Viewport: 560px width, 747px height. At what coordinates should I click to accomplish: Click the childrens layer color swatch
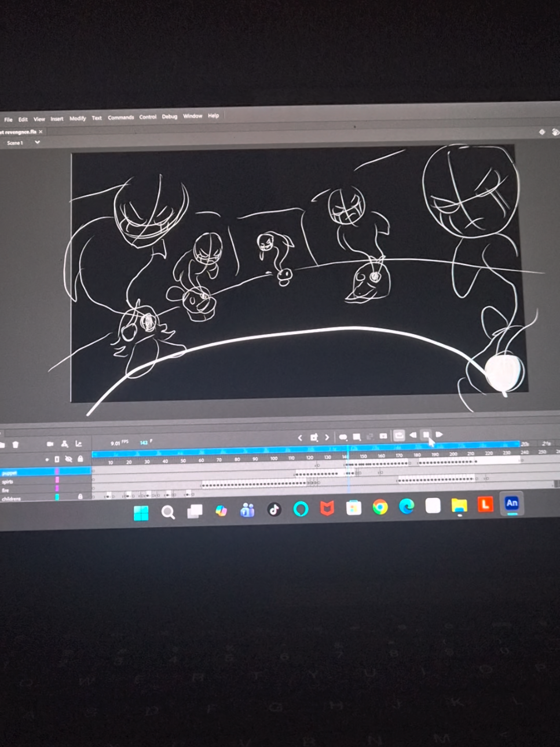pyautogui.click(x=57, y=497)
